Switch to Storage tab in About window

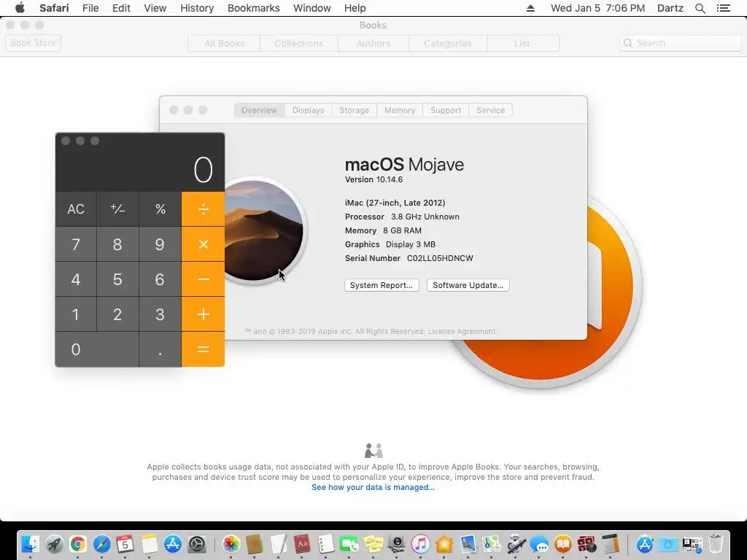coord(354,110)
